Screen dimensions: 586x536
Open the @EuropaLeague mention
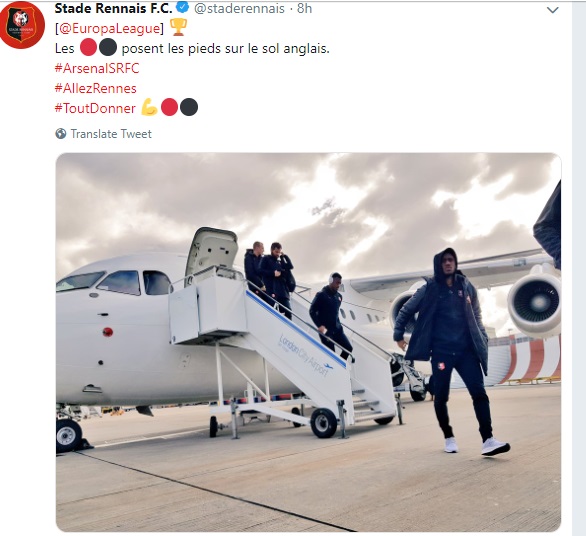110,28
